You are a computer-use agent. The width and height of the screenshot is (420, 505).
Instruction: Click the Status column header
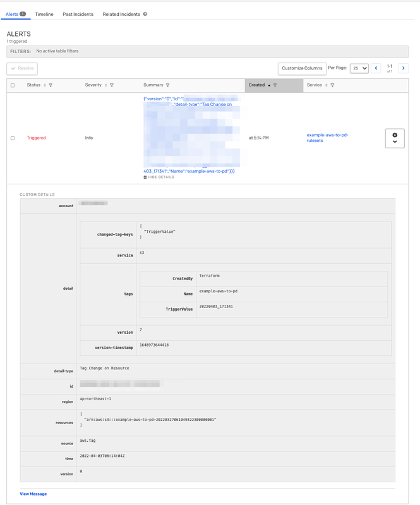pyautogui.click(x=33, y=85)
